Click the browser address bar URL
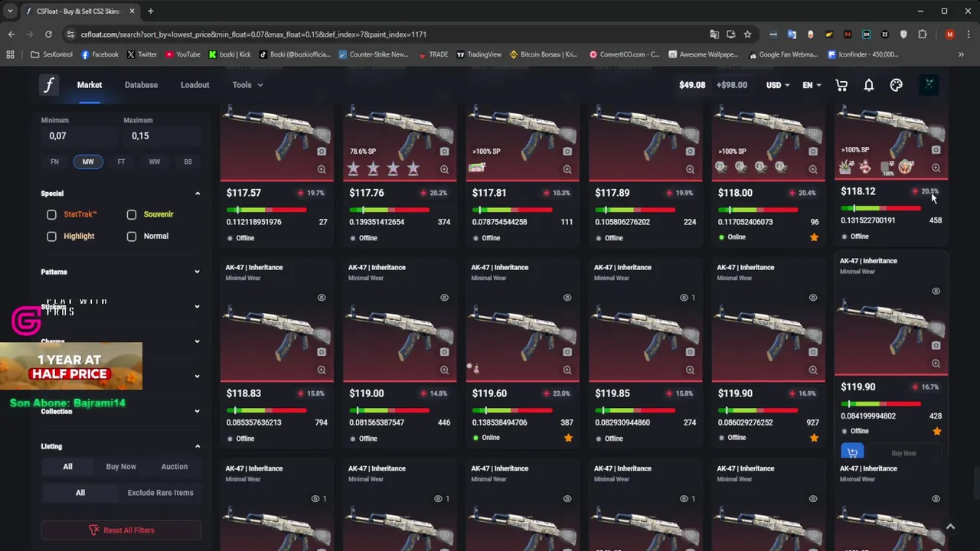This screenshot has width=980, height=551. pyautogui.click(x=253, y=34)
